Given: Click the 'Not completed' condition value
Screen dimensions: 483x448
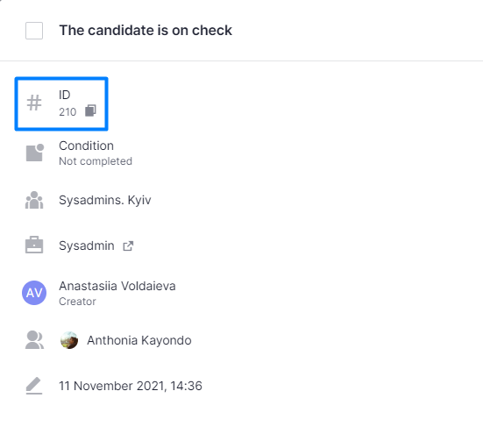Looking at the screenshot, I should click(96, 161).
